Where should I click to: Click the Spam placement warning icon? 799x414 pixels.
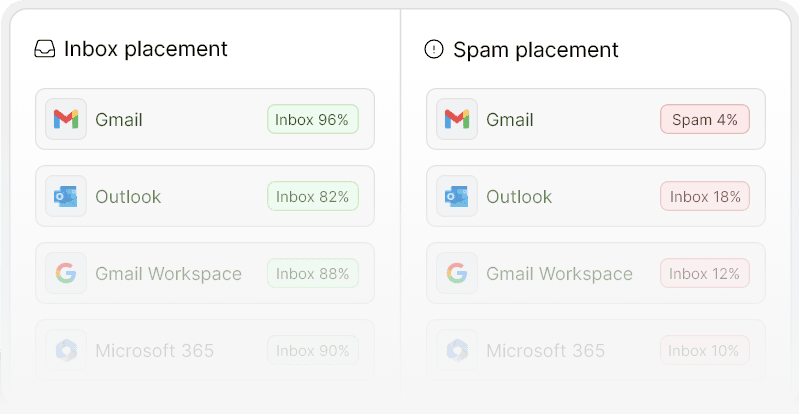[x=434, y=49]
